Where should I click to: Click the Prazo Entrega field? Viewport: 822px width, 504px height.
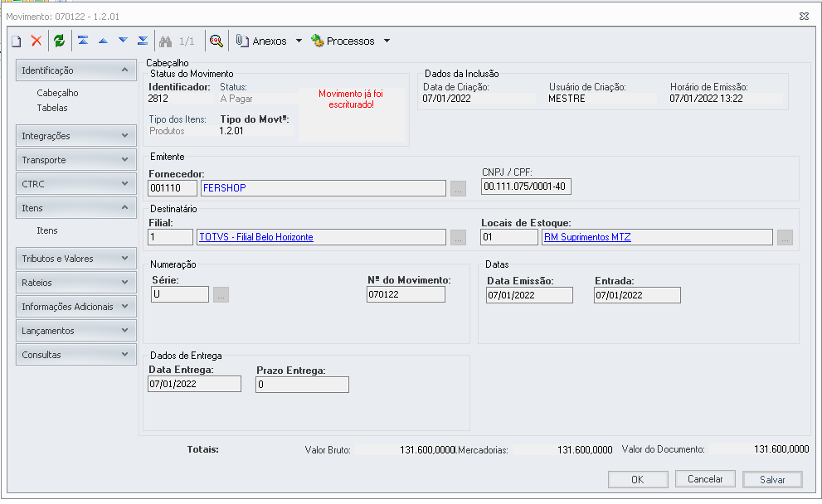tap(303, 385)
